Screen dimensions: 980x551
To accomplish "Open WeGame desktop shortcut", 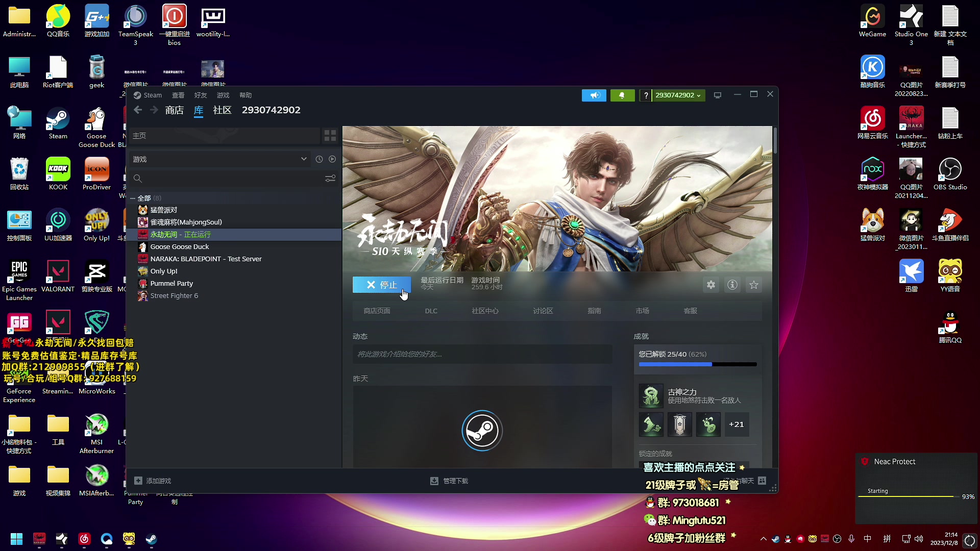I will [x=873, y=21].
